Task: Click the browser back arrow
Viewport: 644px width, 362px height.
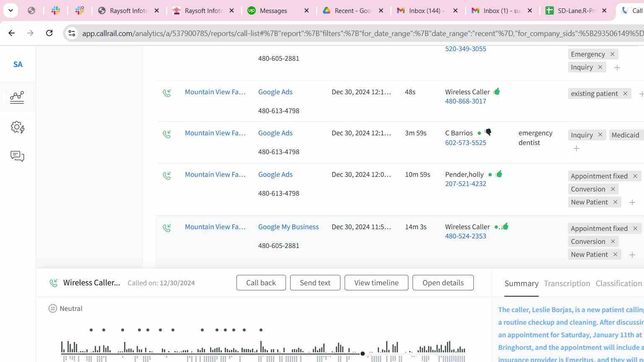Action: [12, 33]
